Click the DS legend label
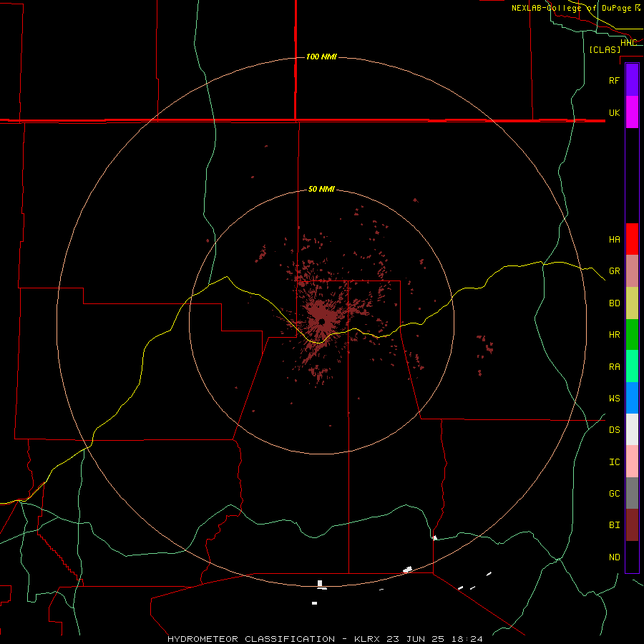This screenshot has width=644, height=644. coord(614,430)
